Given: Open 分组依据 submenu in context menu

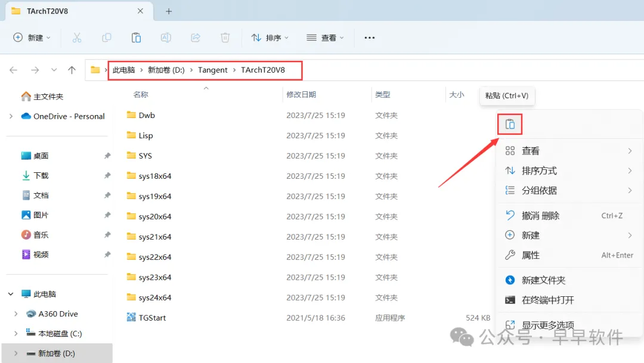Looking at the screenshot, I should coord(569,190).
